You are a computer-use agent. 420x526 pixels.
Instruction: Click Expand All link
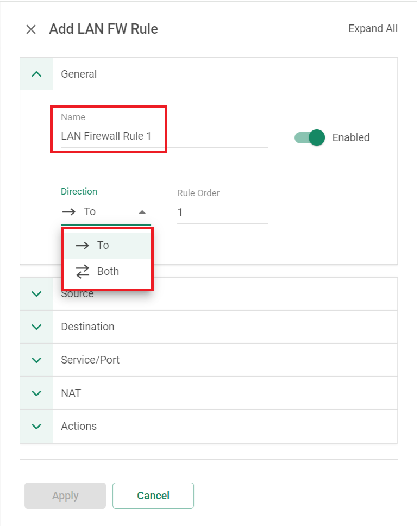[x=373, y=28]
